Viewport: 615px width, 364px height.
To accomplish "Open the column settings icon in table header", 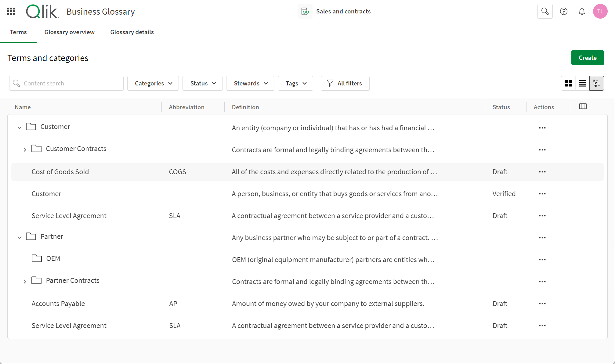I will coord(583,106).
